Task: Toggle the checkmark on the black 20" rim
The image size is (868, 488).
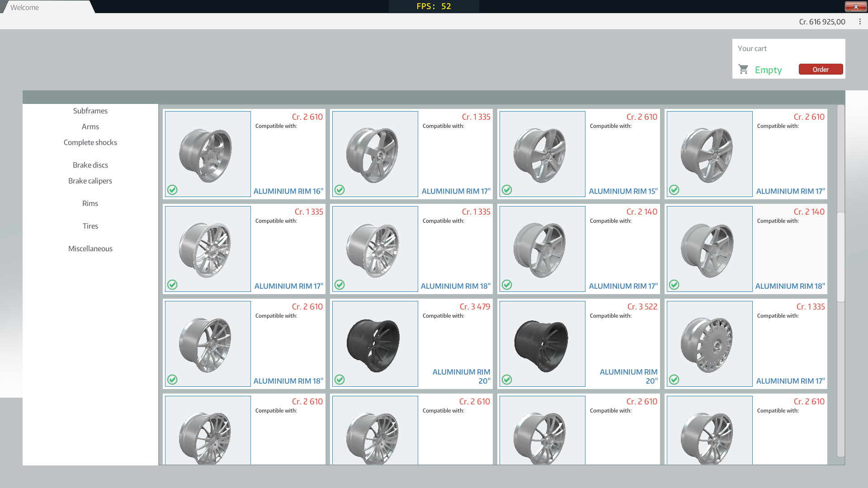Action: pyautogui.click(x=340, y=380)
